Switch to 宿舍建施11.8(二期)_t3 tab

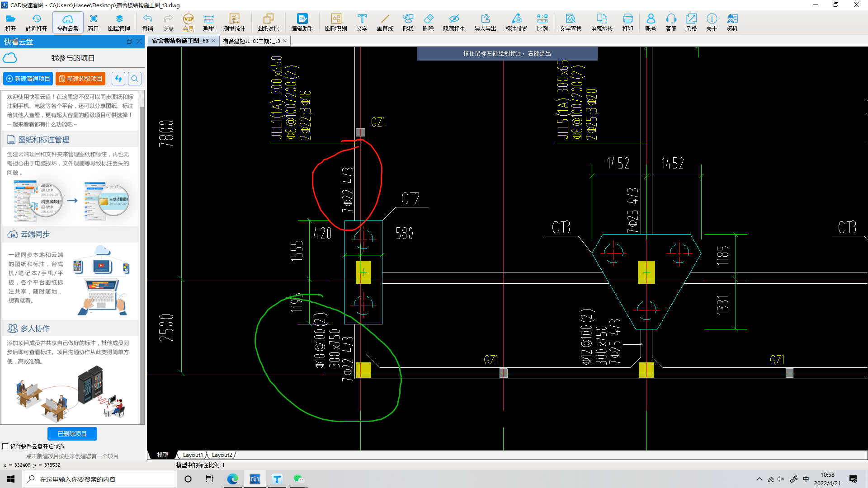pyautogui.click(x=251, y=41)
